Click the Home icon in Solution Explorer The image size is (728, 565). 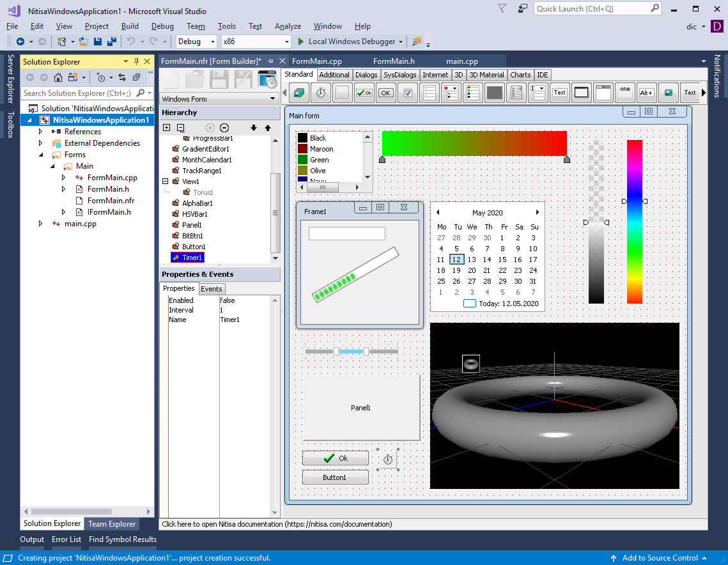(58, 77)
